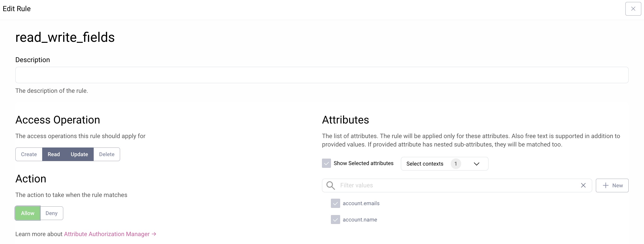Screen dimensions: 644x244
Task: Toggle Show Selected attributes checkbox
Action: point(326,163)
